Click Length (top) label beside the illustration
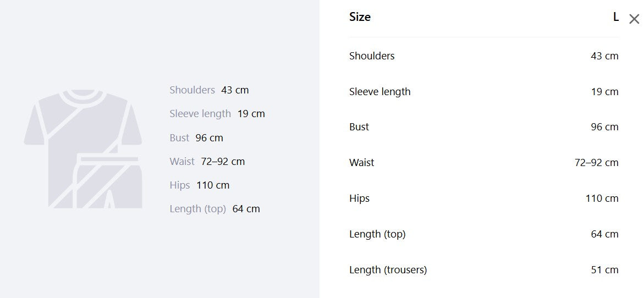This screenshot has width=644, height=298. coord(198,209)
